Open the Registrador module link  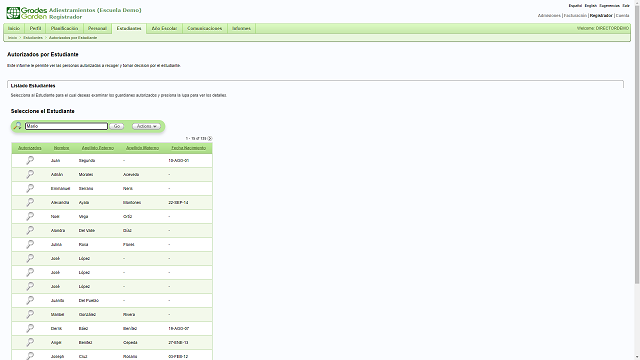[601, 16]
